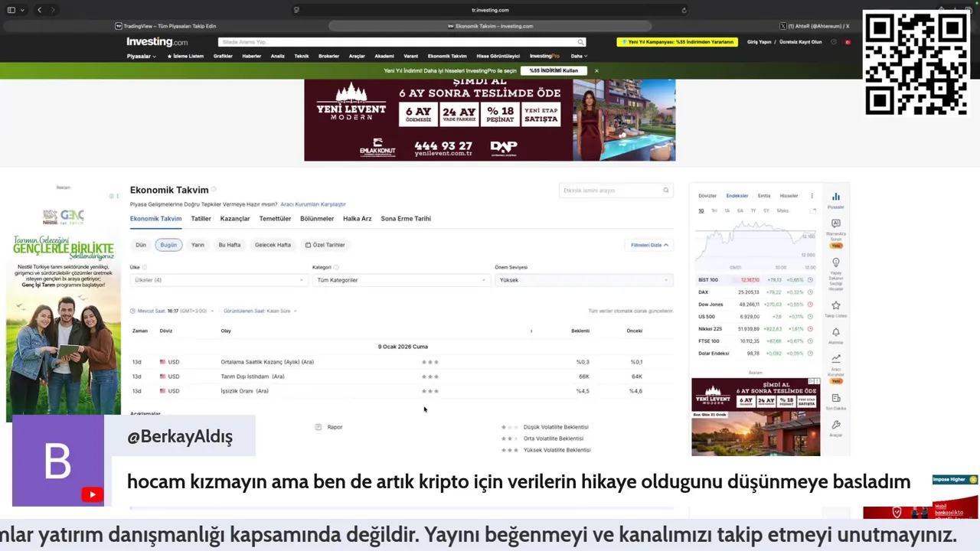The height and width of the screenshot is (551, 980).
Task: Click the yellow Yeni Yıl Kampanyası button
Action: click(677, 42)
